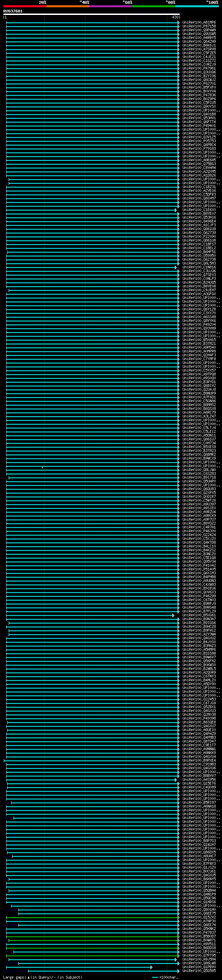The image size is (222, 980).
Task: Click the orange ~40% identity legend segment
Action: (68, 7)
